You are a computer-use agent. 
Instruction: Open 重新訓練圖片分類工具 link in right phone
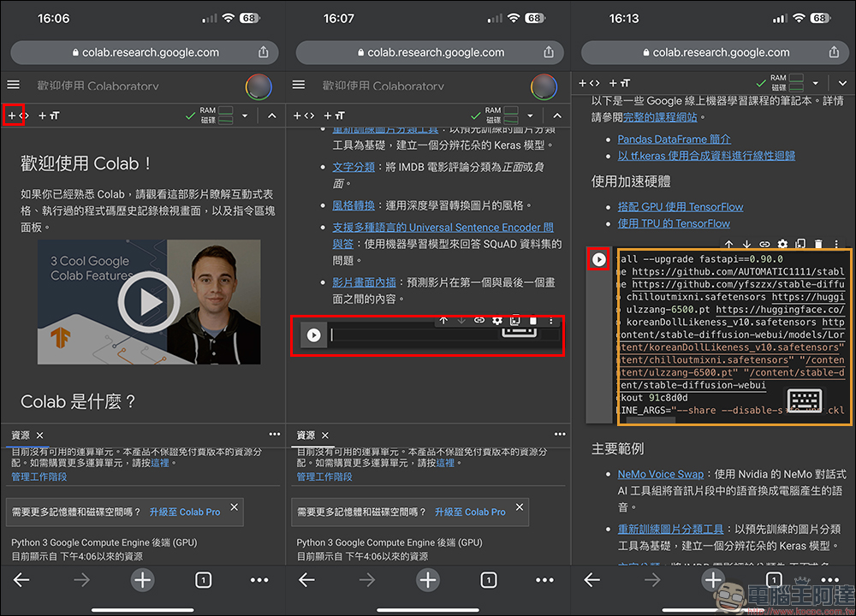(670, 530)
